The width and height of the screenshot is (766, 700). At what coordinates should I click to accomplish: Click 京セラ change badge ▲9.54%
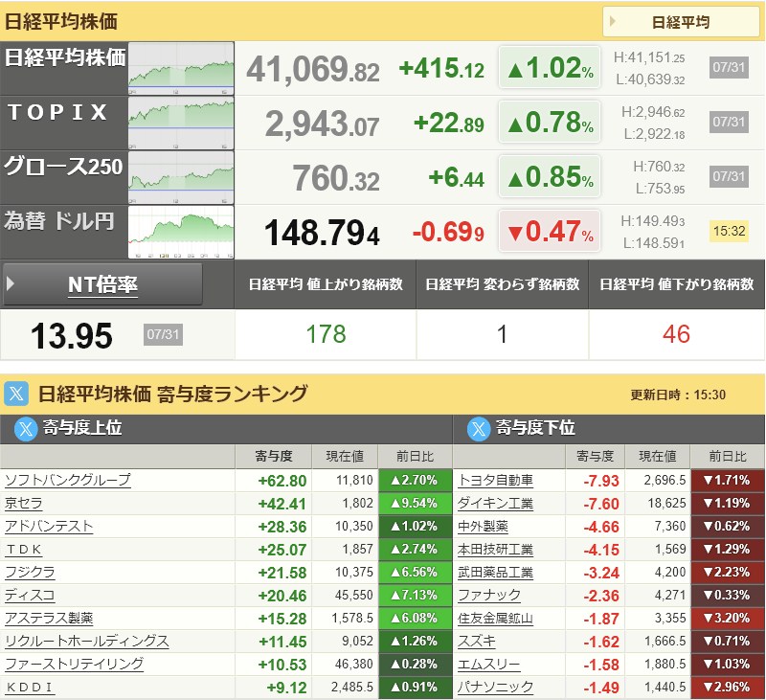coord(415,503)
